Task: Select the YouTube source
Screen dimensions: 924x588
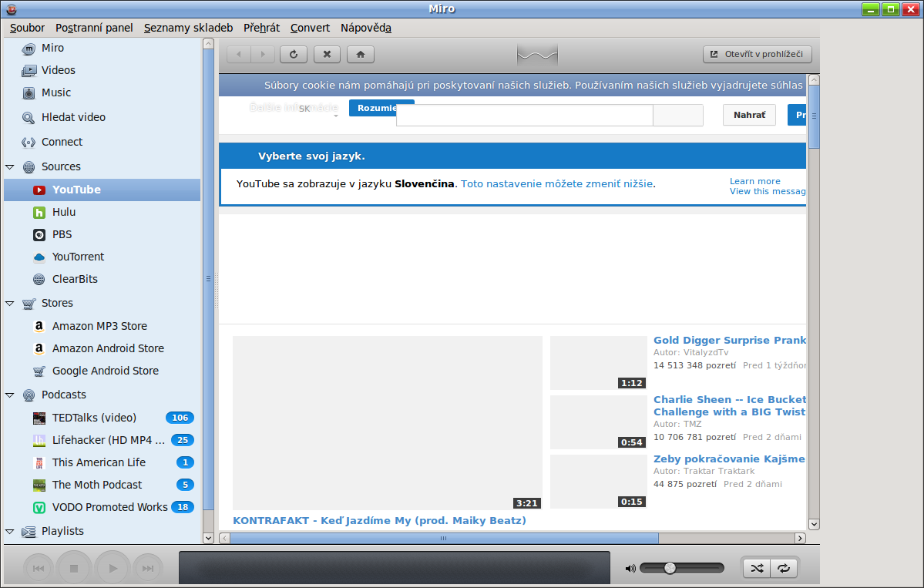Action: click(x=102, y=190)
